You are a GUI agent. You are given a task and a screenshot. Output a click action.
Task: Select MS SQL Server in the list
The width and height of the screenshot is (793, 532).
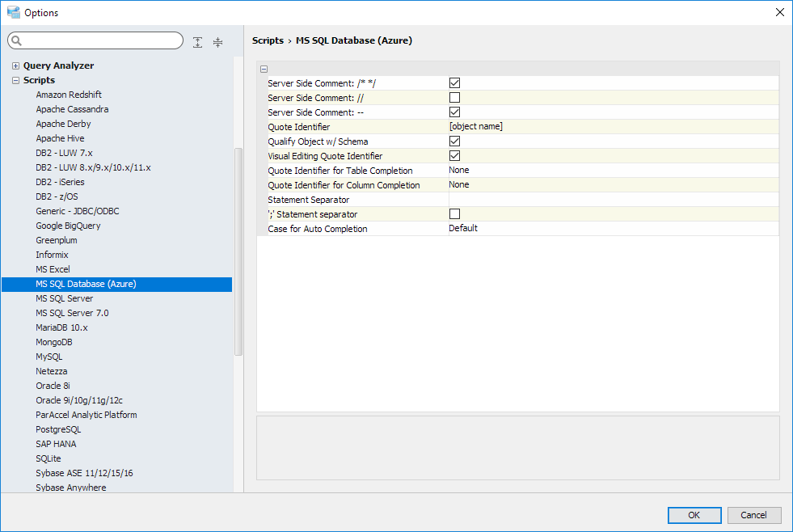pyautogui.click(x=65, y=298)
